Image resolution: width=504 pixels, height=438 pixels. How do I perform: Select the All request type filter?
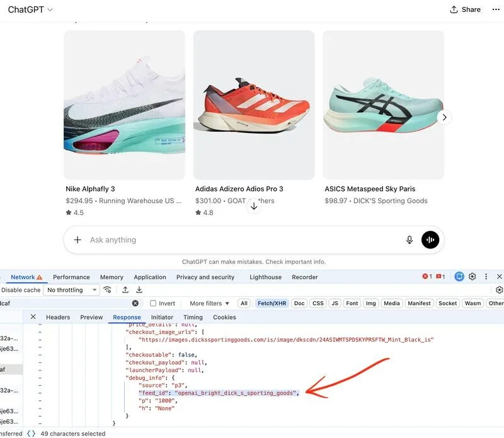pos(244,303)
